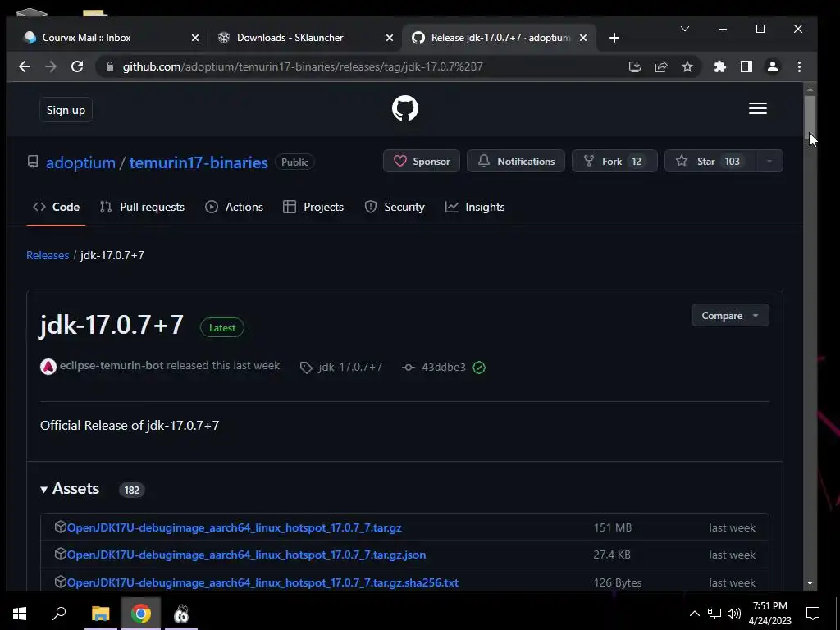Go to Releases breadcrumb link
840x630 pixels.
click(48, 255)
